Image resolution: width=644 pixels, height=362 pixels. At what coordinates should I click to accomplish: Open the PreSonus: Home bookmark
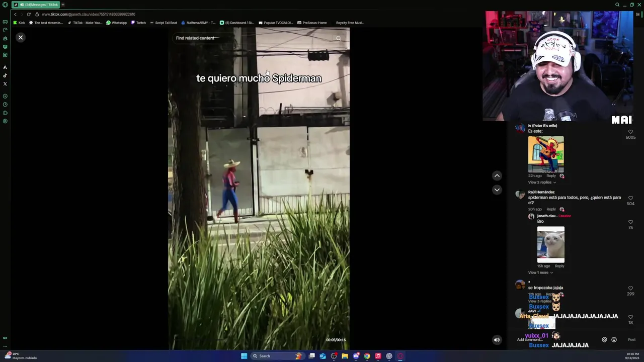[312, 23]
